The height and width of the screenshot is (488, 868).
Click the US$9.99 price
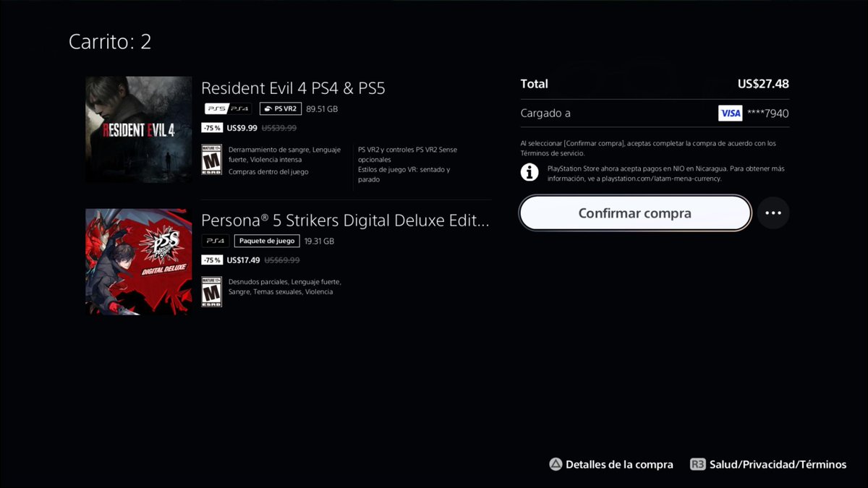tap(242, 128)
